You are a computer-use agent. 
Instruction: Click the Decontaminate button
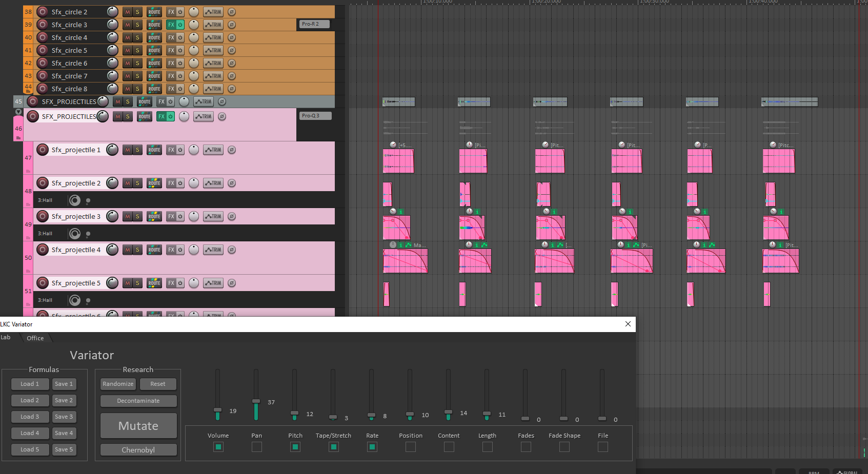tap(138, 401)
